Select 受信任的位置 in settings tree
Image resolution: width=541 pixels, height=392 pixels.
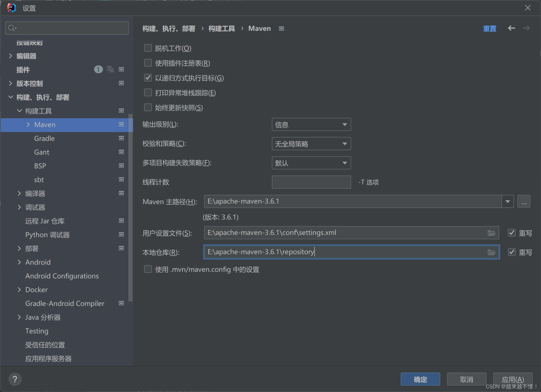(45, 345)
